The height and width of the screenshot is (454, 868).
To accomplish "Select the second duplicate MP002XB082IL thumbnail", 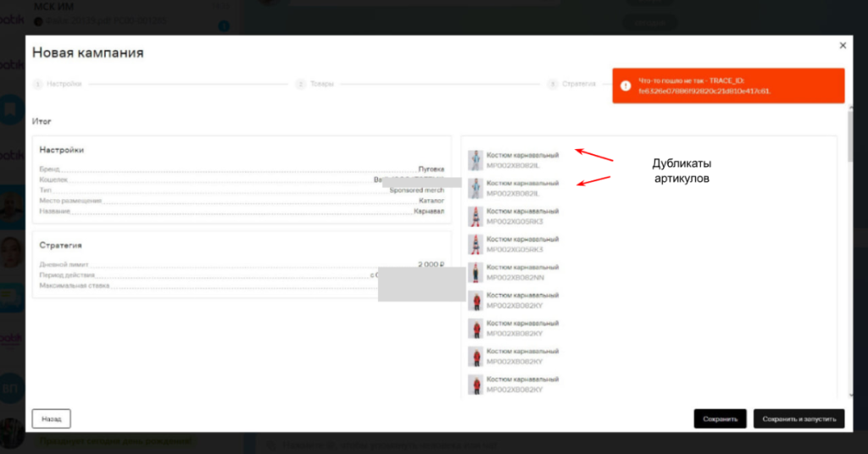I will (x=476, y=188).
